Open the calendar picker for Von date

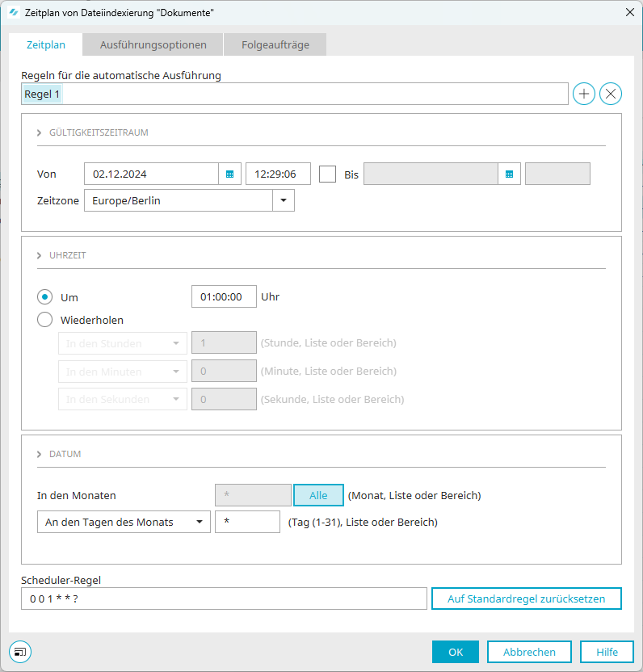coord(229,174)
